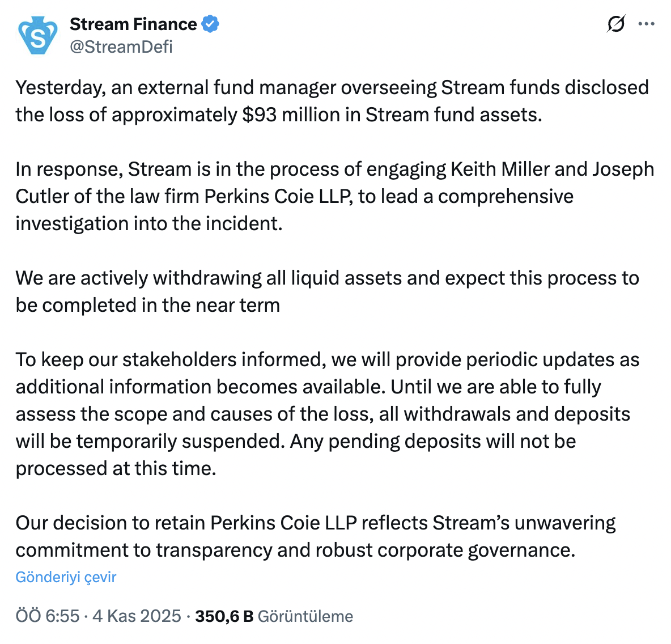Open the Stream Finance profile avatar
Screen dimensions: 671x644
click(38, 35)
